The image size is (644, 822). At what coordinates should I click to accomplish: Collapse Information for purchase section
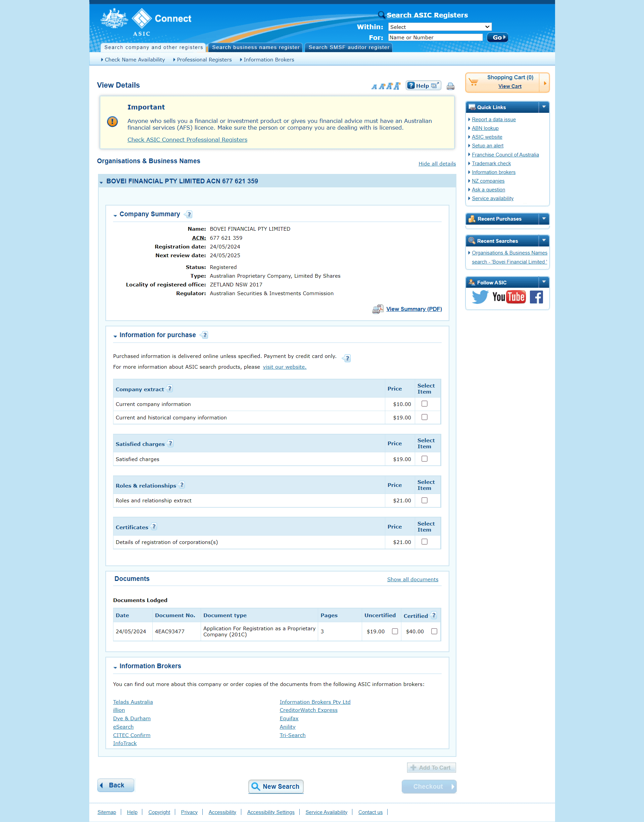115,336
